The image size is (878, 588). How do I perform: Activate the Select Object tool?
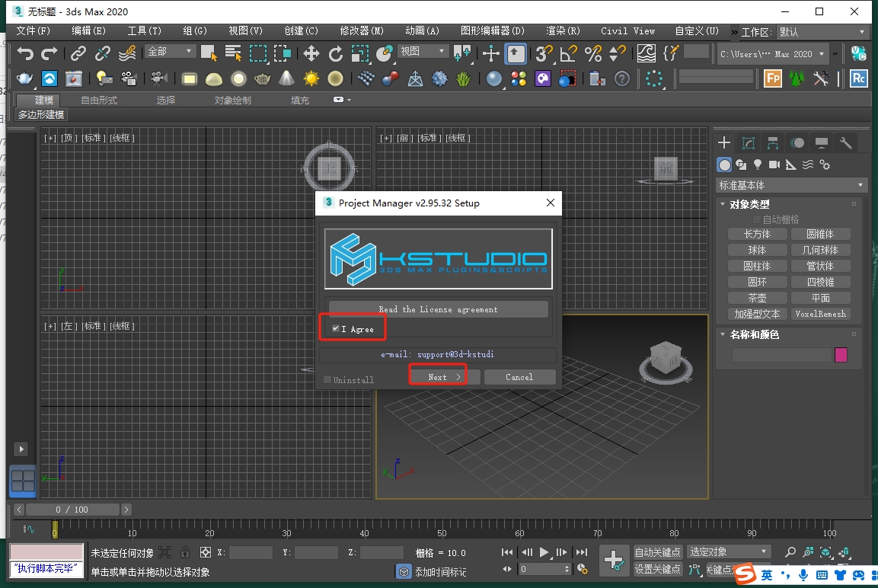click(209, 54)
